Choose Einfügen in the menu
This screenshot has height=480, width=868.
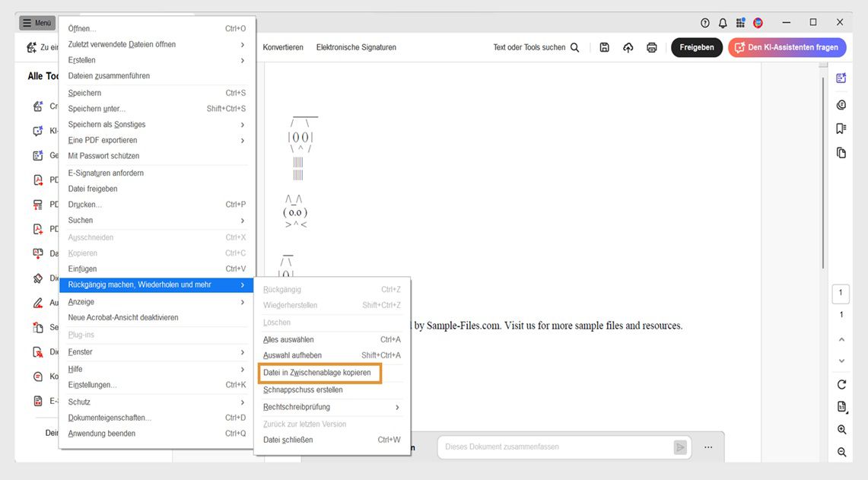coord(157,269)
